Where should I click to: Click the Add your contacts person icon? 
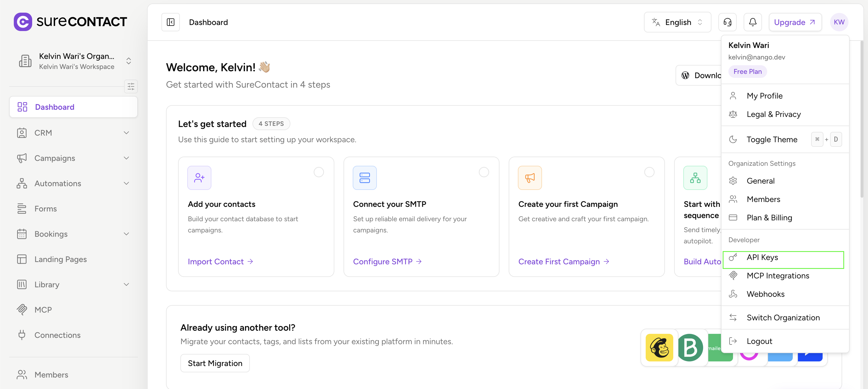coord(199,178)
